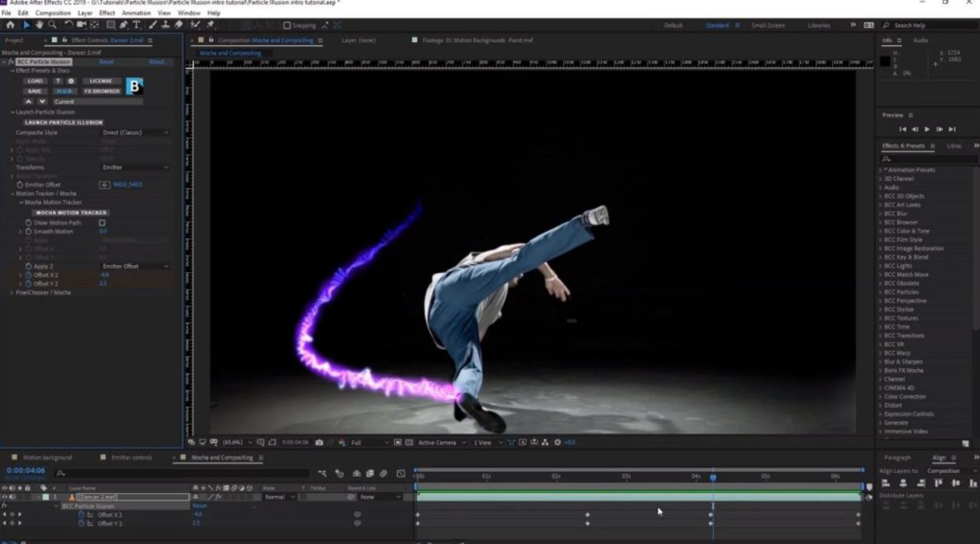Click the Show Channel RGB icon in viewer bar
Viewport: 980px width, 544px height.
(x=341, y=442)
